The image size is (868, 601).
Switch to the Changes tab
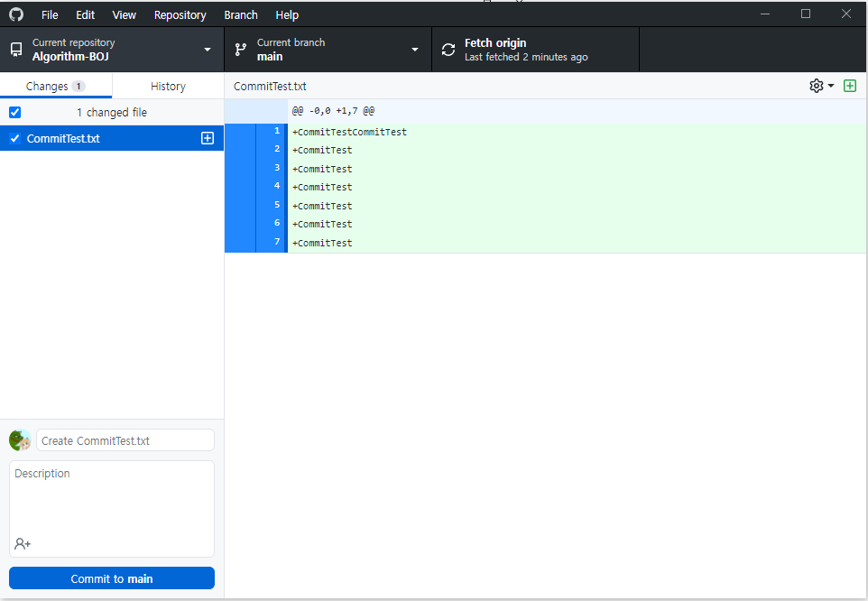coord(56,86)
